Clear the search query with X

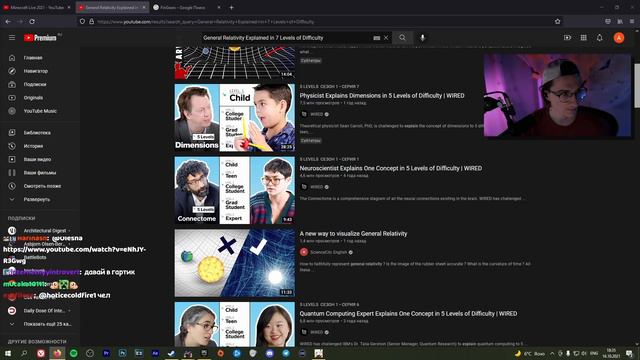coord(386,38)
